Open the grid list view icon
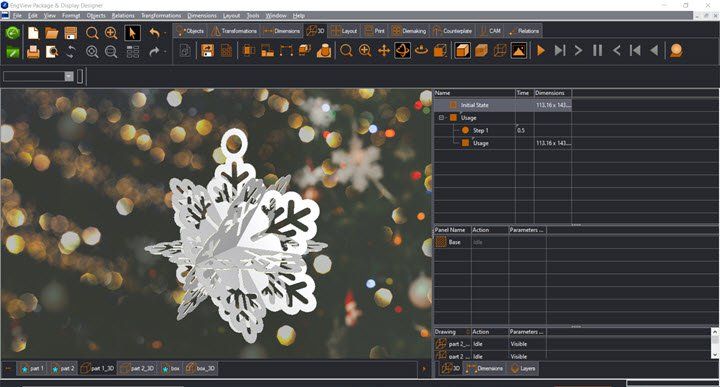This screenshot has width=720, height=387. click(x=133, y=51)
